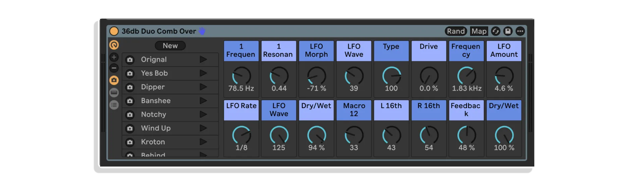The image size is (644, 185).
Task: Overwrite Yes Bob variation camera icon
Action: (130, 74)
